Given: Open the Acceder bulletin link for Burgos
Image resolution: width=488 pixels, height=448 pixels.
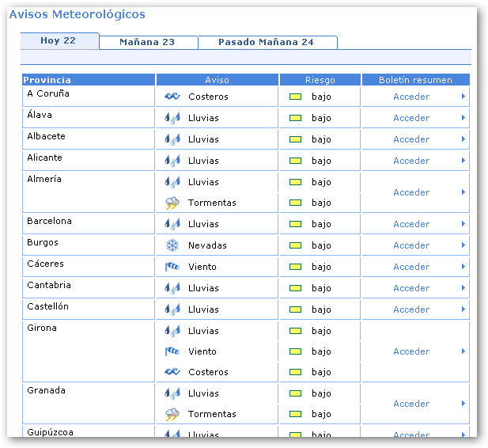Looking at the screenshot, I should coord(411,245).
